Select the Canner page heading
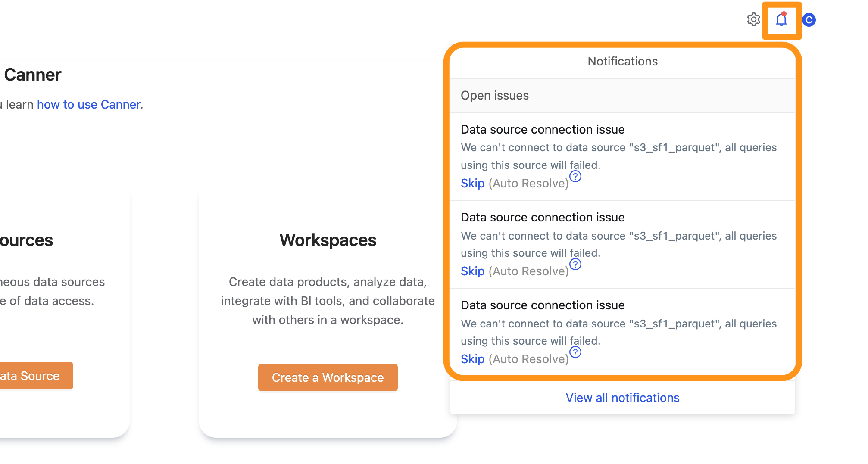This screenshot has height=464, width=868. (32, 75)
